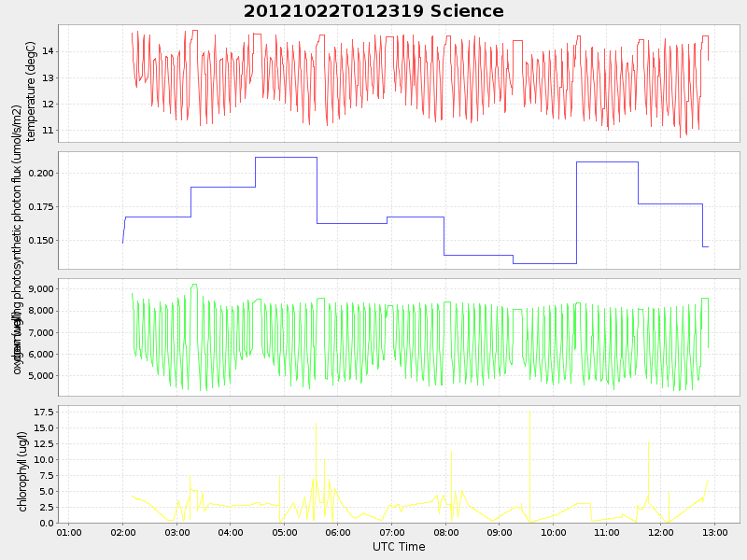Select the 03:00 time tick label
The height and width of the screenshot is (560, 747).
pyautogui.click(x=176, y=532)
